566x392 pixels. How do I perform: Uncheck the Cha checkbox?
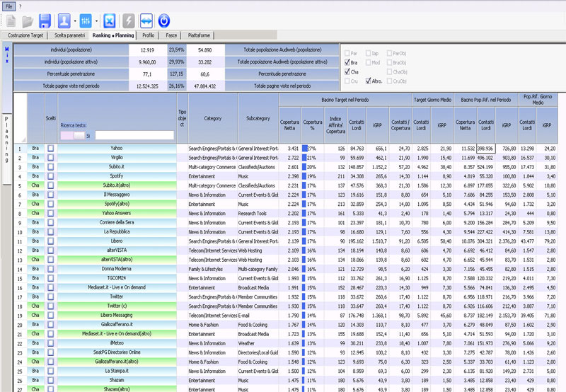tap(347, 71)
